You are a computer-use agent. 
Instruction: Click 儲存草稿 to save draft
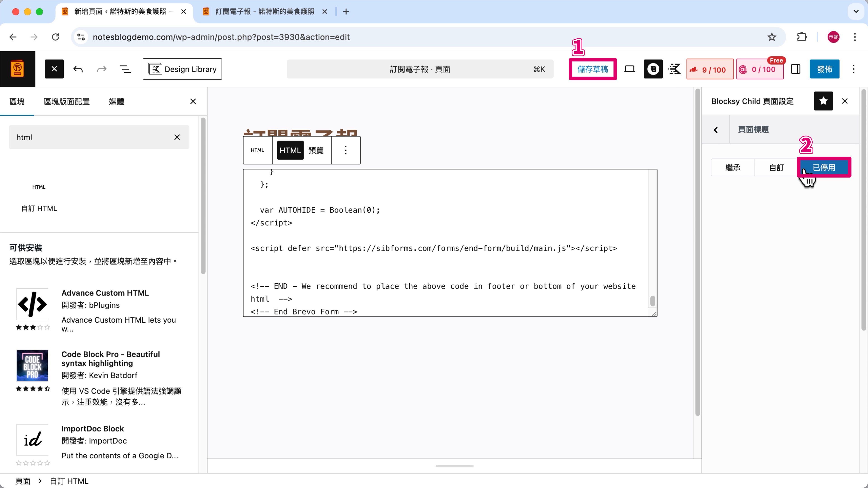(x=592, y=69)
